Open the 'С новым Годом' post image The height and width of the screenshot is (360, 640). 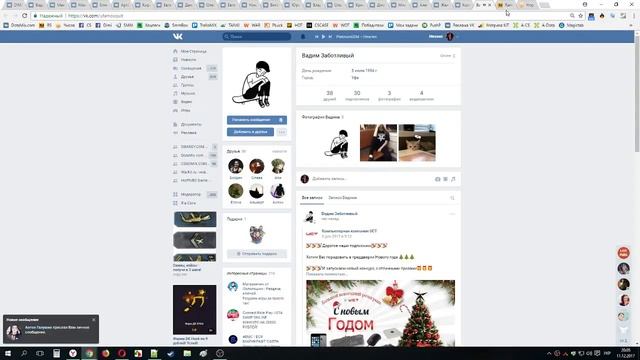coord(380,313)
